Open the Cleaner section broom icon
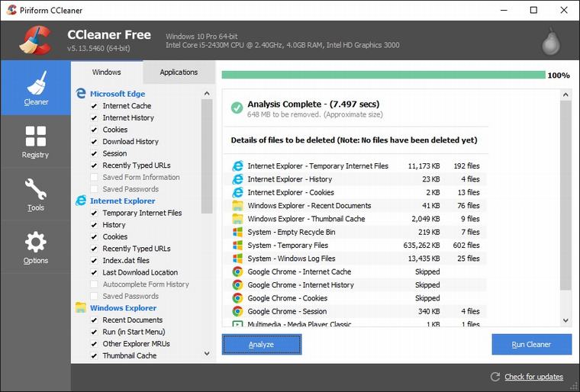Image resolution: width=580 pixels, height=392 pixels. (x=36, y=83)
